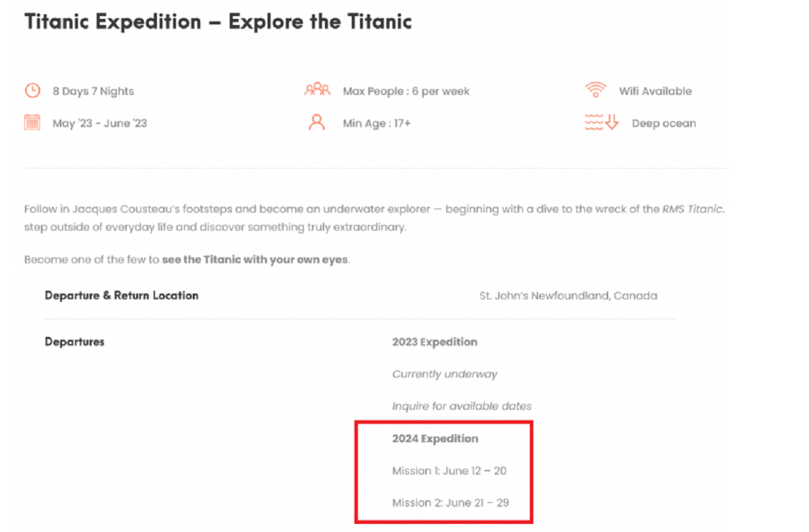Click the Titanic Expedition page heading
The height and width of the screenshot is (532, 809).
[218, 22]
